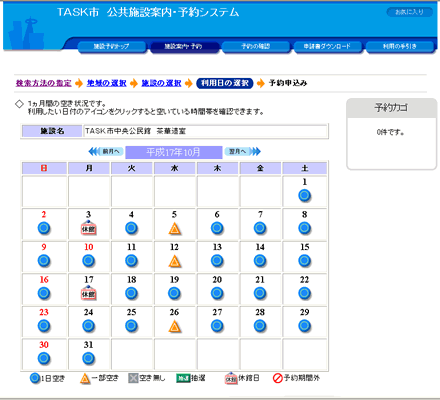Image resolution: width=440 pixels, height=400 pixels.
Task: Click the closed-day icon on October 3
Action: [88, 228]
